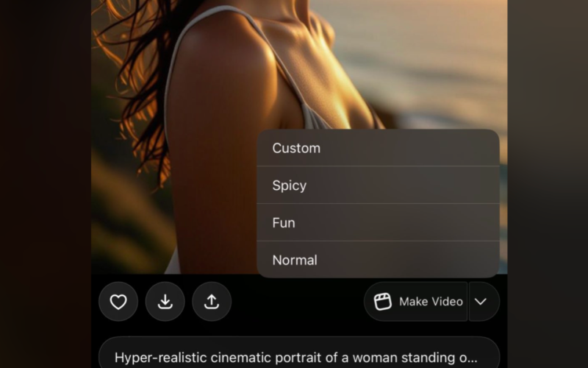Viewport: 588px width, 368px height.
Task: Share the image using the upload arrow icon
Action: [212, 302]
